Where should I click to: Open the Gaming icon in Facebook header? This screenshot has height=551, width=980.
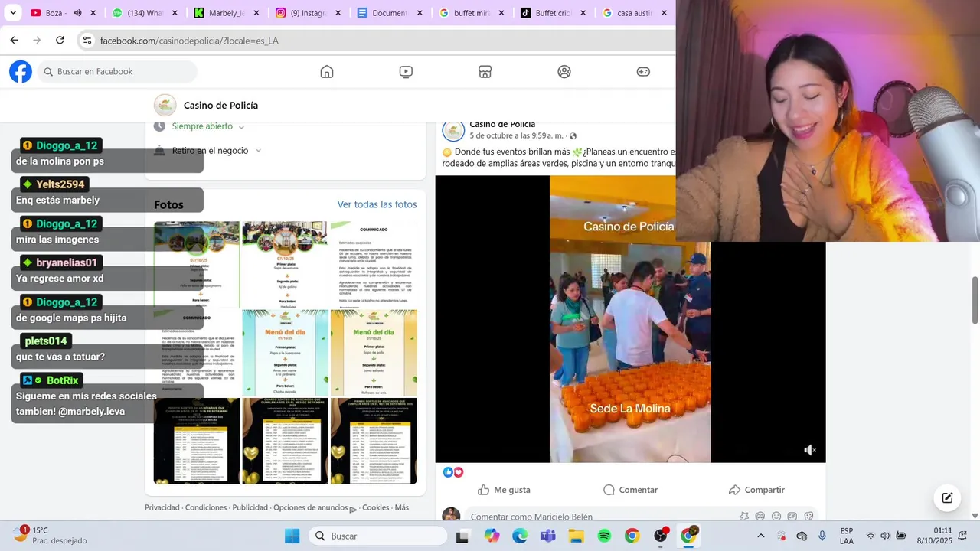(643, 72)
